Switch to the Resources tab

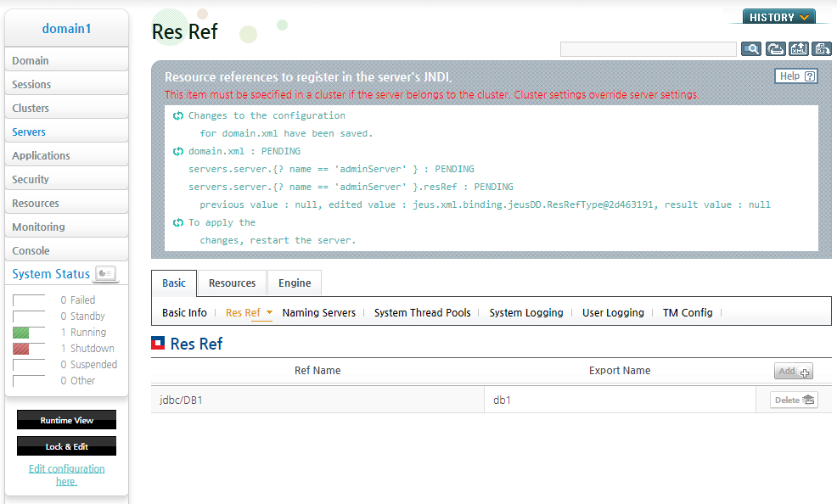[233, 283]
